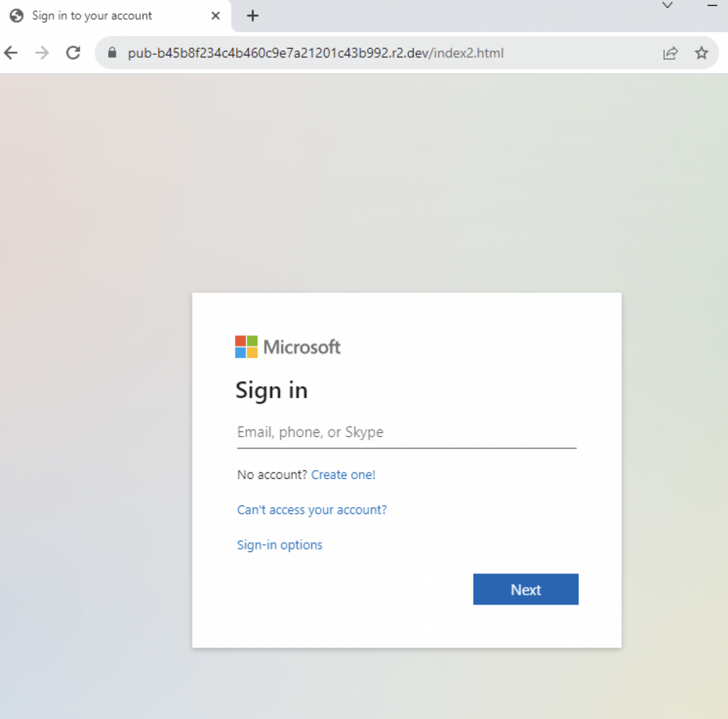Click the blue Next button

click(525, 589)
